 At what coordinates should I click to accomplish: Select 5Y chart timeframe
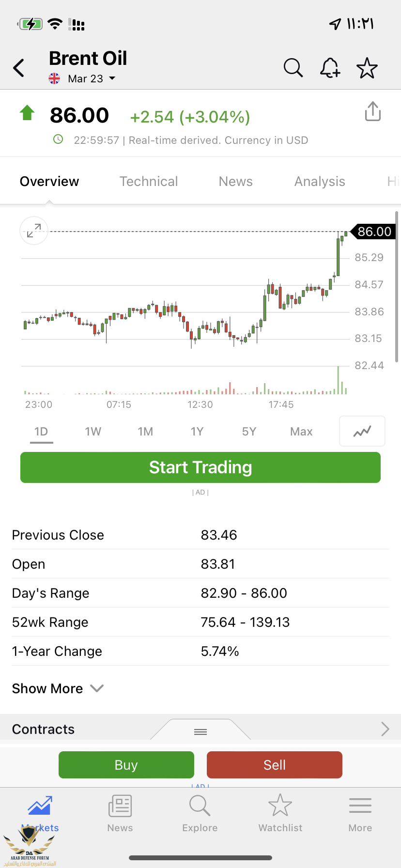pos(249,431)
